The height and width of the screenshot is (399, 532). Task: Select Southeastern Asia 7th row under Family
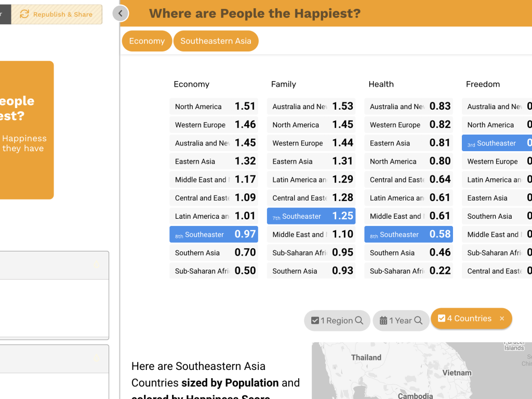coord(311,216)
